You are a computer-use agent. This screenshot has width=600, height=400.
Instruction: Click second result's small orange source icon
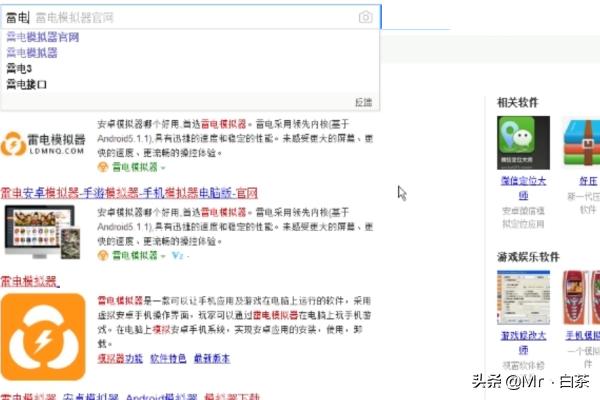pos(103,255)
